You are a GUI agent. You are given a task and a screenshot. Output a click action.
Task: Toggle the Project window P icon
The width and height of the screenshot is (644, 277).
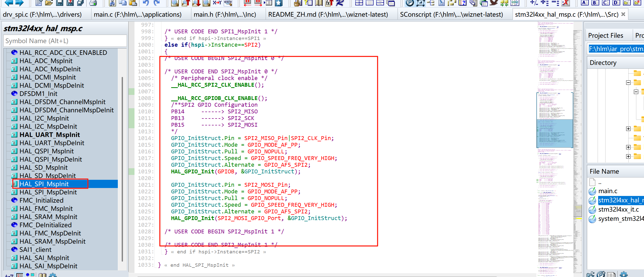coord(410,3)
